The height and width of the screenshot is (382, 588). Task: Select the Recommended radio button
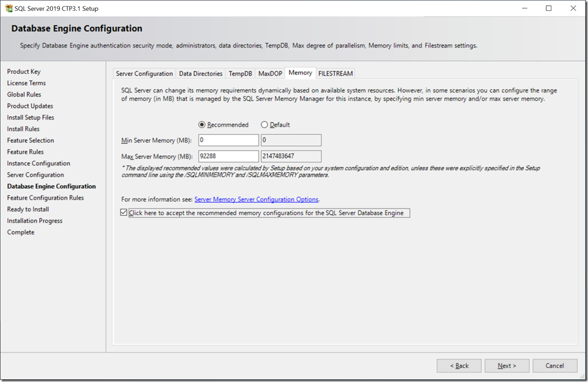(x=202, y=125)
